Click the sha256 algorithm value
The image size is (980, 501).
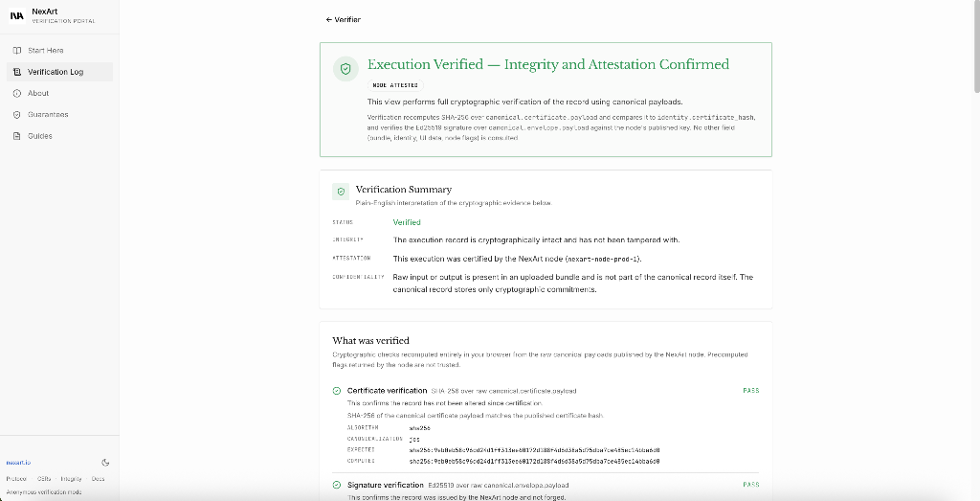click(419, 428)
